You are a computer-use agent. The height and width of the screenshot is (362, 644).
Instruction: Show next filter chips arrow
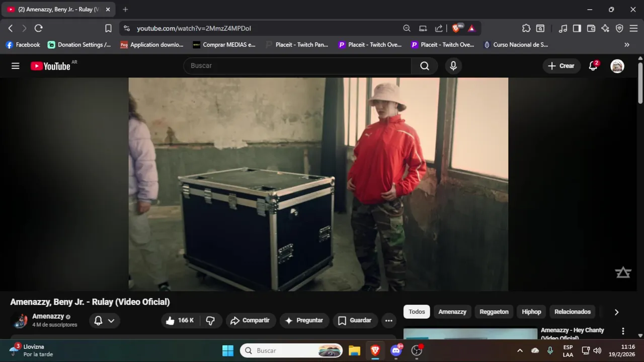(616, 312)
